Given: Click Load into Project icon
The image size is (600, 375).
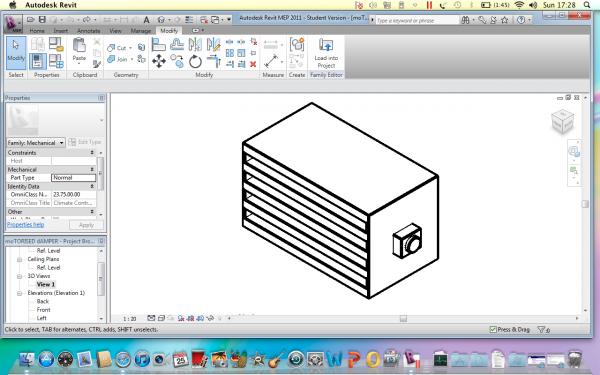Looking at the screenshot, I should click(x=326, y=45).
